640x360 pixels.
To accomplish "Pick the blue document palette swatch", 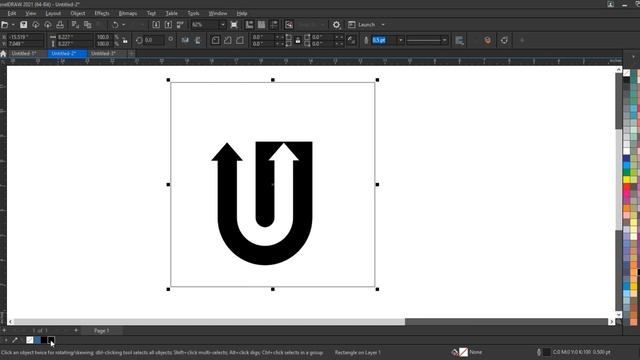I will coord(37,340).
